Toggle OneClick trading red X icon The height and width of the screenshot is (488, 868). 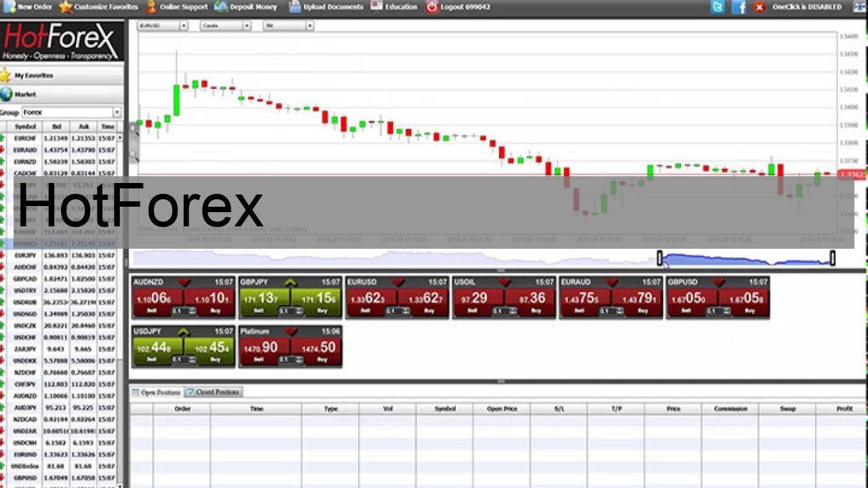[759, 7]
